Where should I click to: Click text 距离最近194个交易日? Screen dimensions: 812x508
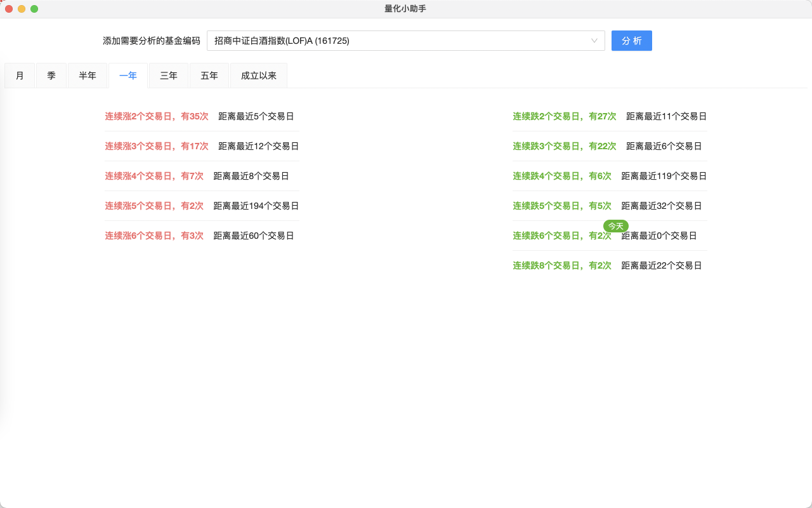click(x=256, y=206)
